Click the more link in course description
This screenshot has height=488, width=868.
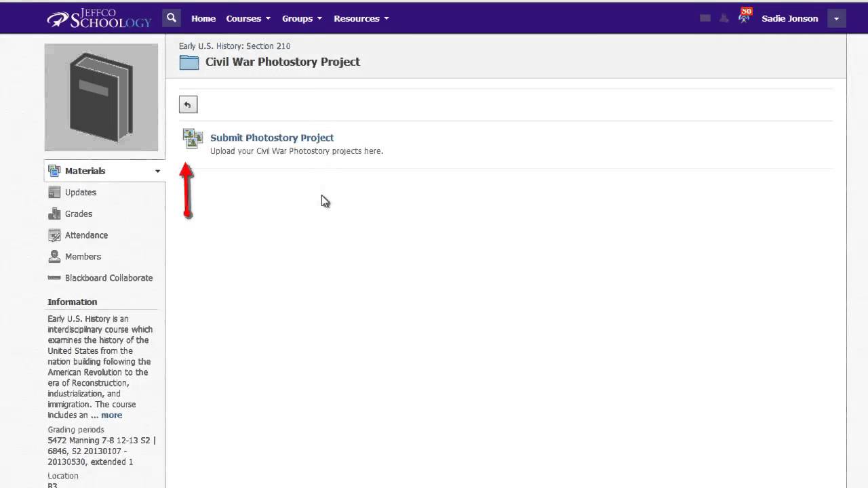click(x=112, y=415)
